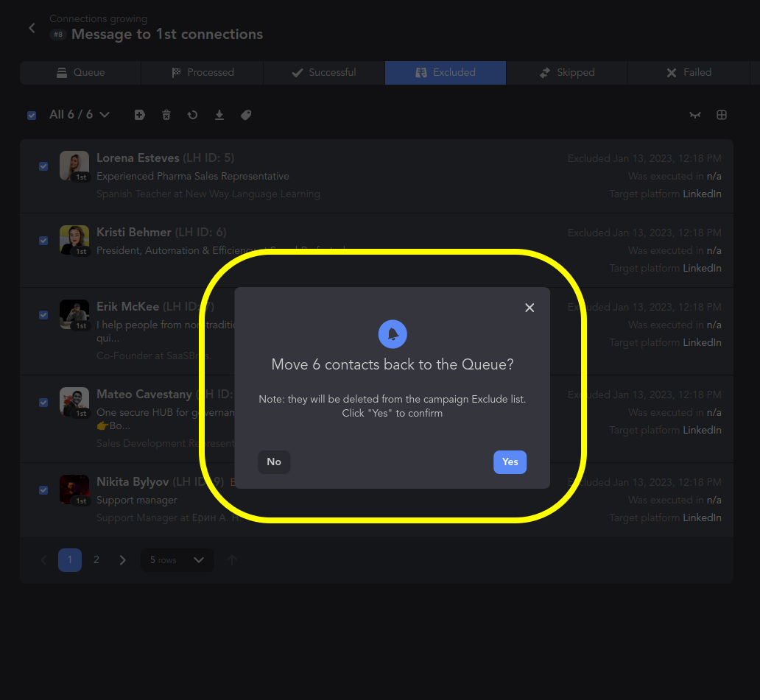
Task: Click the hide details eye icon
Action: click(694, 115)
